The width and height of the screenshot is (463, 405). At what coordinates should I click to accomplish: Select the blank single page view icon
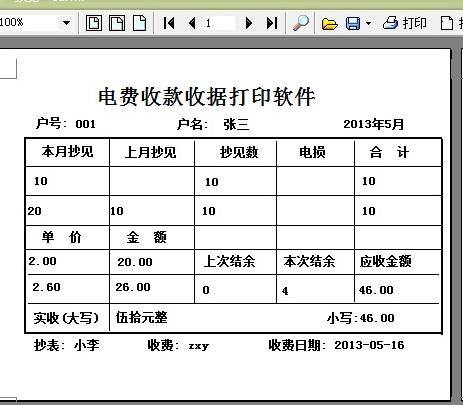pyautogui.click(x=140, y=23)
